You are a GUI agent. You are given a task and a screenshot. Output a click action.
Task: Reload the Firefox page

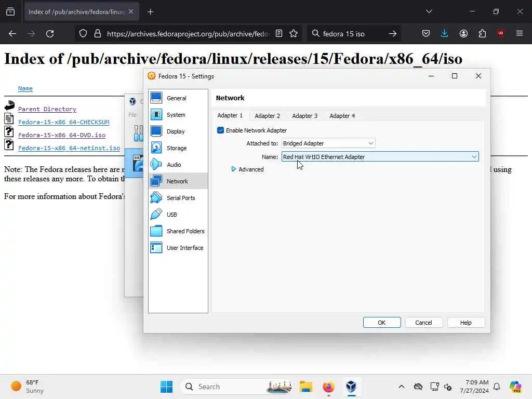(50, 34)
